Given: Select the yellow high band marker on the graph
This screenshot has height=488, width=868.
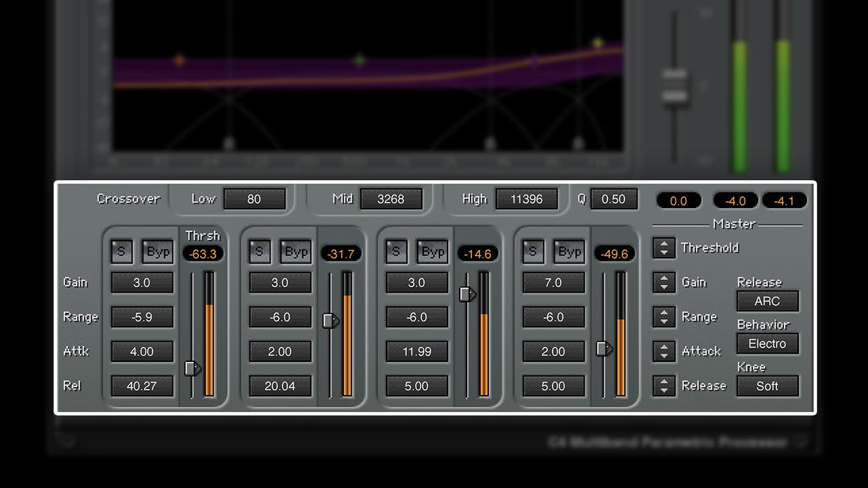Looking at the screenshot, I should coord(597,43).
